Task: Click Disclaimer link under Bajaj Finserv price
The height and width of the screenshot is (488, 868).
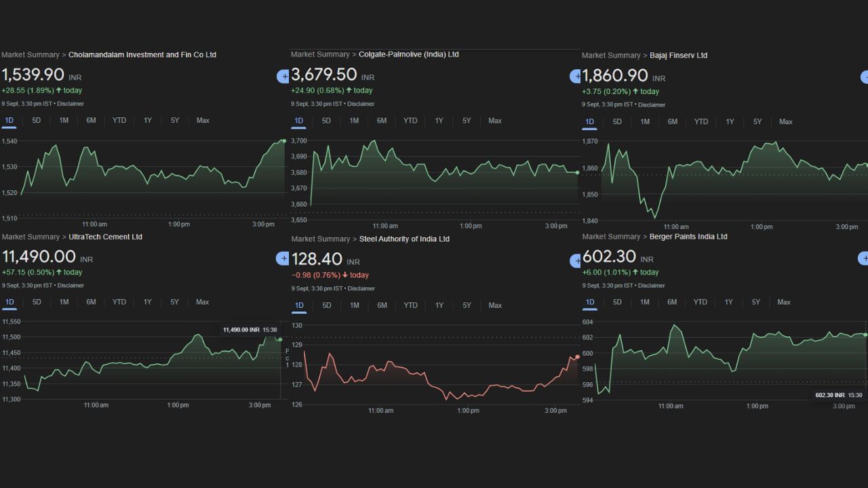Action: 652,105
